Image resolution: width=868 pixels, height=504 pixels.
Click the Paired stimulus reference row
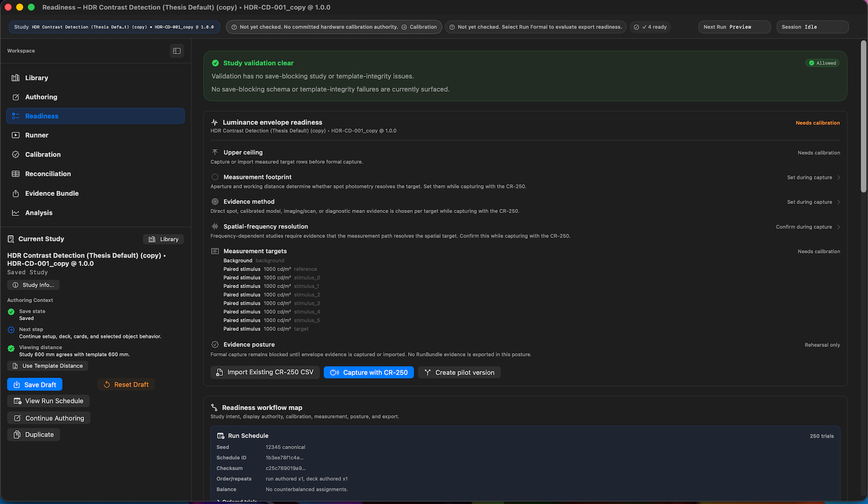click(270, 269)
